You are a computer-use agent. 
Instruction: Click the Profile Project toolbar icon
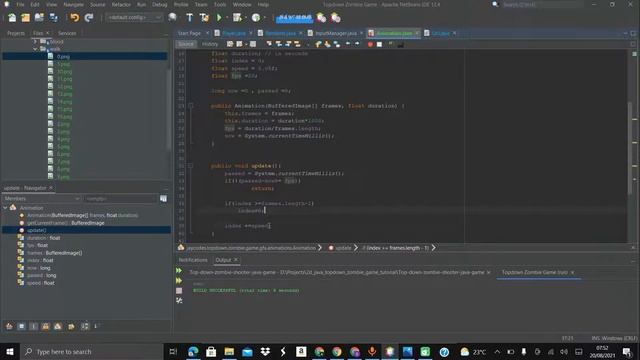point(256,18)
